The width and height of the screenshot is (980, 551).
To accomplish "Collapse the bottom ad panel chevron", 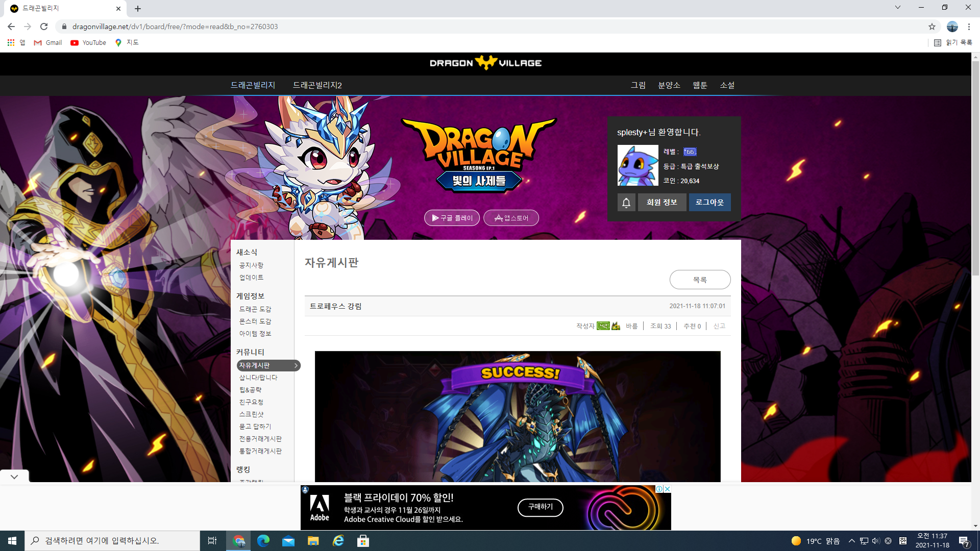I will pyautogui.click(x=14, y=477).
